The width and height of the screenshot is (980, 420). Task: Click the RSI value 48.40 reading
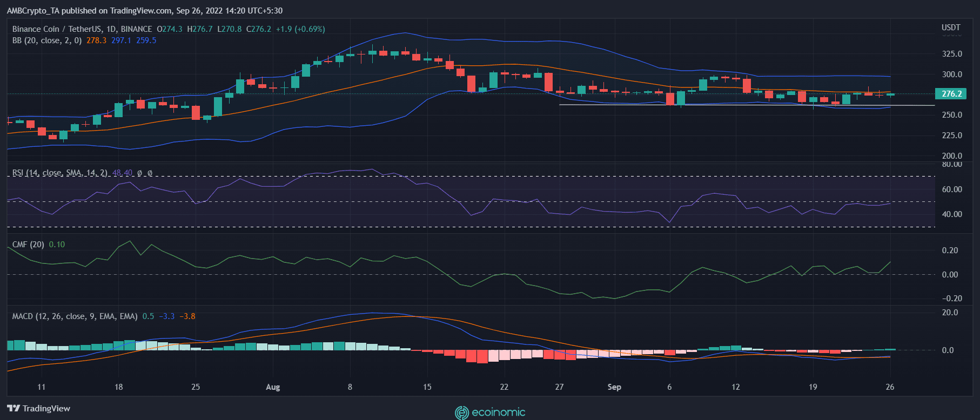pos(122,173)
